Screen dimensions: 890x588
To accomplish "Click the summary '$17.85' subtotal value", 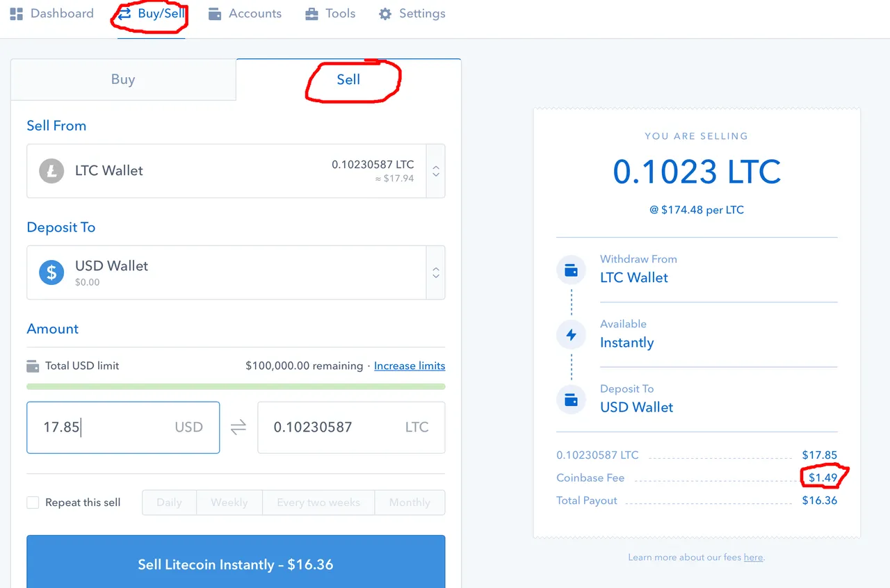I will [x=819, y=455].
